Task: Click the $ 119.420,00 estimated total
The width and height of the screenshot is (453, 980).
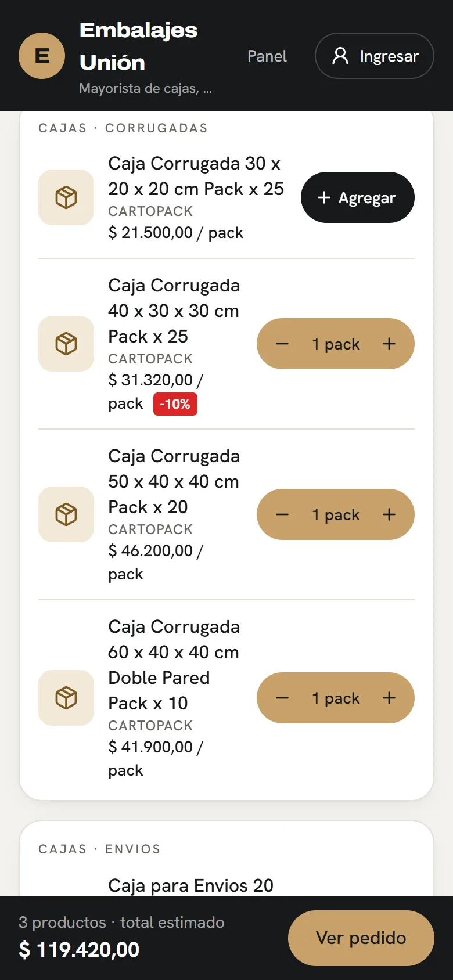Action: 79,950
